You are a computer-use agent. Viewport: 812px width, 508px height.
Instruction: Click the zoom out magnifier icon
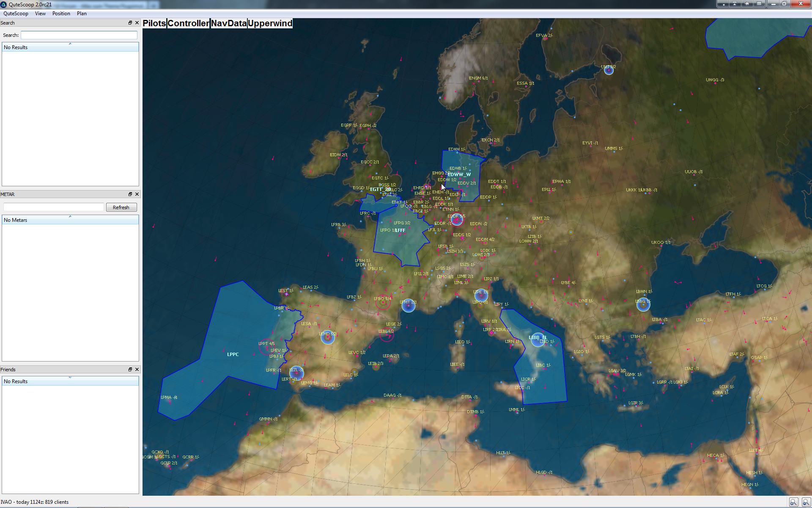click(x=807, y=502)
